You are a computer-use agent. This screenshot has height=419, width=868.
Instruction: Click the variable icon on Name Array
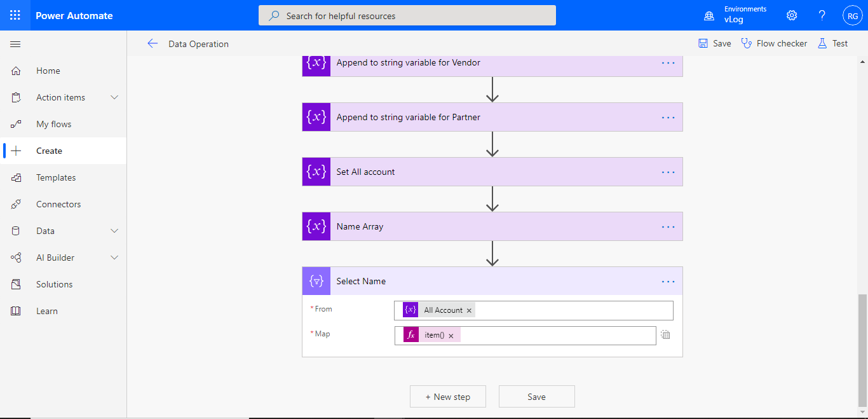316,226
